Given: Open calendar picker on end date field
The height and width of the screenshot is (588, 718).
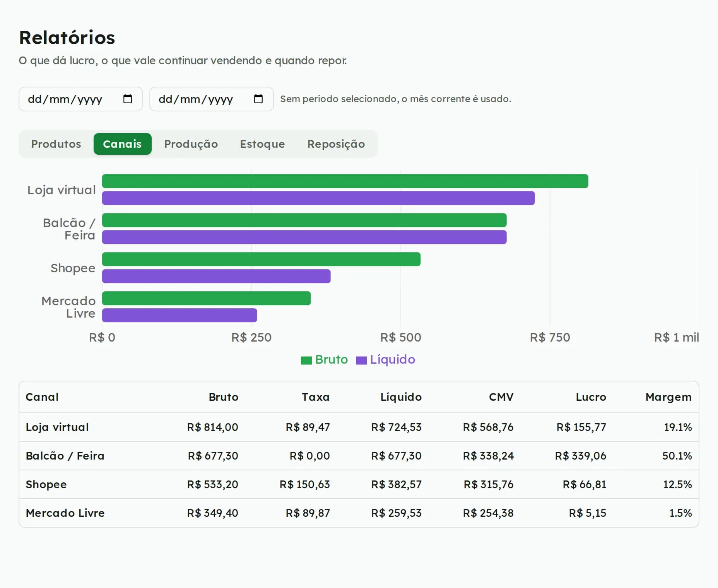Looking at the screenshot, I should 258,99.
